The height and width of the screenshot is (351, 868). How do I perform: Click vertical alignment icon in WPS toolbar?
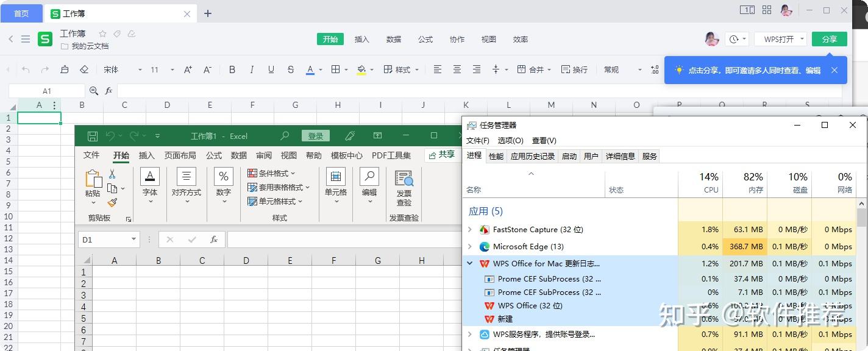click(x=496, y=70)
